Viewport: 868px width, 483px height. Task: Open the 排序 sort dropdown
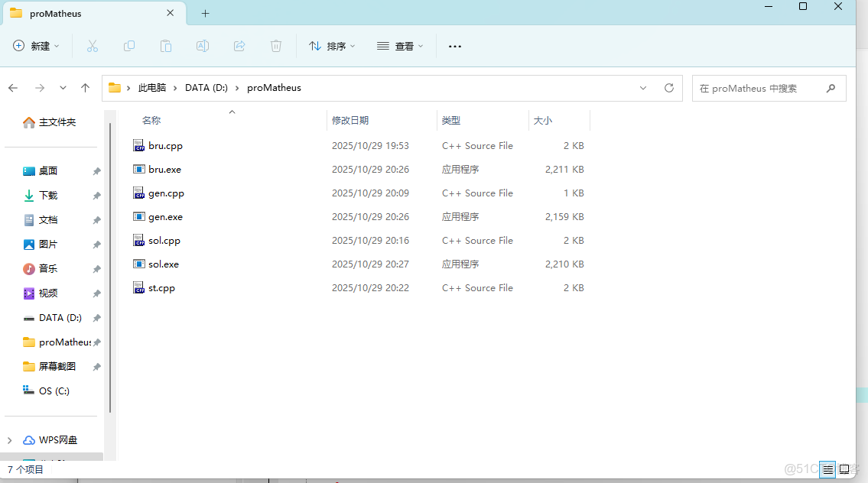[x=331, y=46]
